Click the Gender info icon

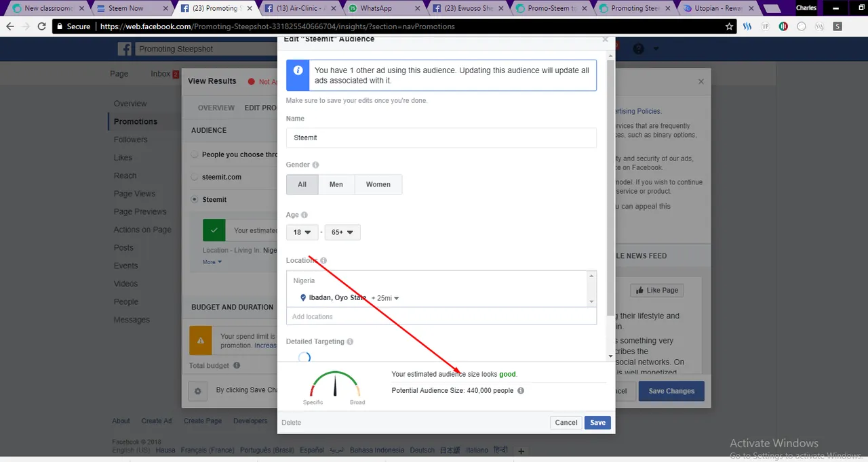pos(316,165)
